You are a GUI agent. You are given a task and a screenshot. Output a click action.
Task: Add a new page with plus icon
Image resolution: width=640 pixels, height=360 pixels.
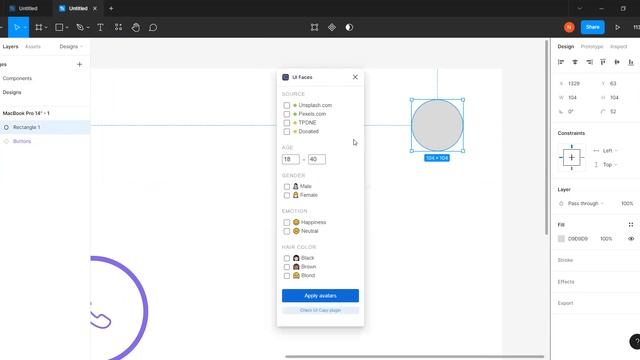pyautogui.click(x=80, y=64)
